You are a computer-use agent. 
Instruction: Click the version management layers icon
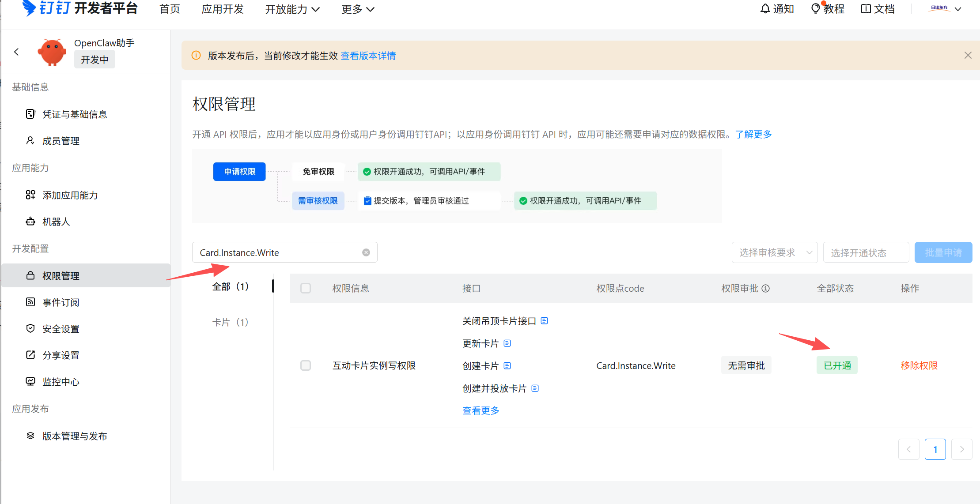[x=30, y=436]
